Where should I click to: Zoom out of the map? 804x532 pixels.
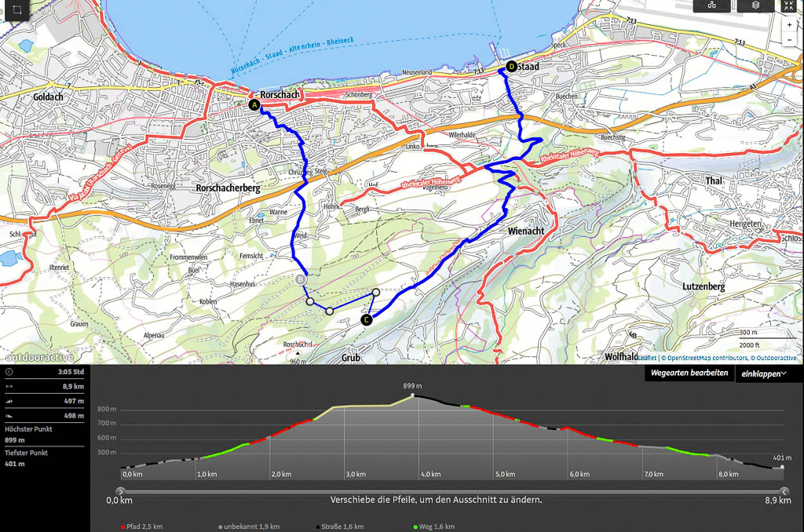tap(789, 39)
